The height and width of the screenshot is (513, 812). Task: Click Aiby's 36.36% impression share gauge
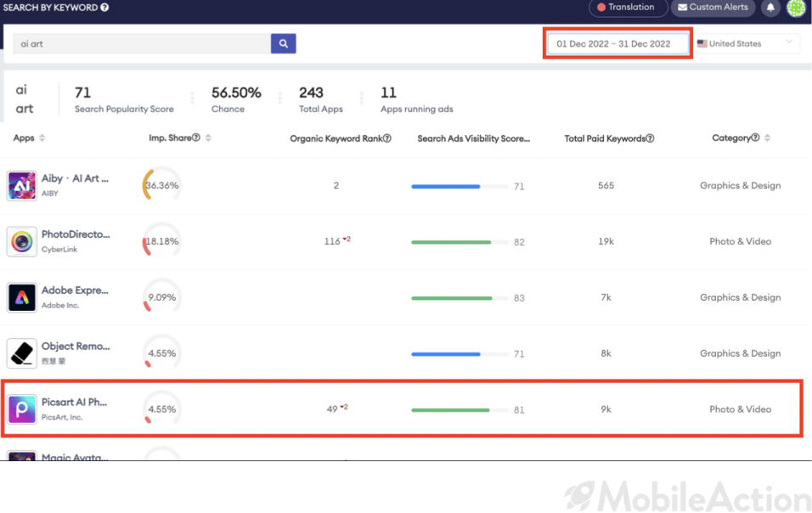click(x=161, y=185)
